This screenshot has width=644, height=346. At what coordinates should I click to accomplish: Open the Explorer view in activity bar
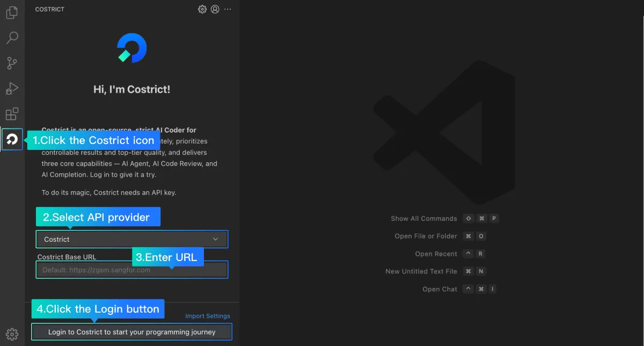(x=12, y=12)
